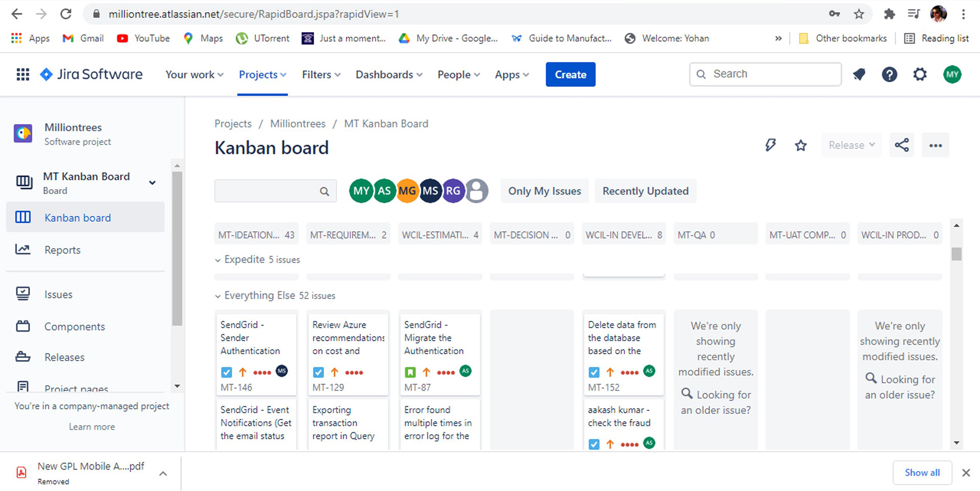This screenshot has height=491, width=980.
Task: Open the Jira app switcher grid
Action: 23,75
